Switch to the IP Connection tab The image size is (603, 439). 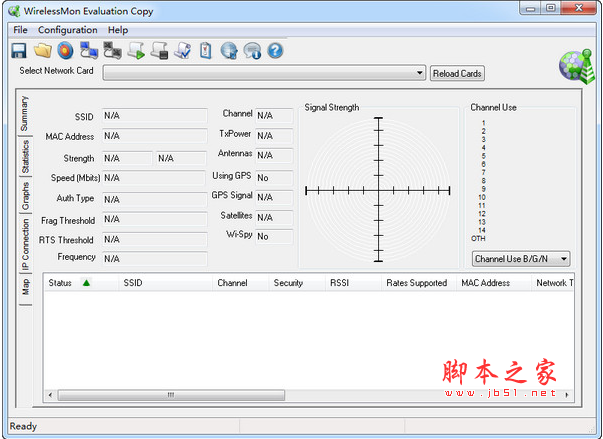(25, 244)
